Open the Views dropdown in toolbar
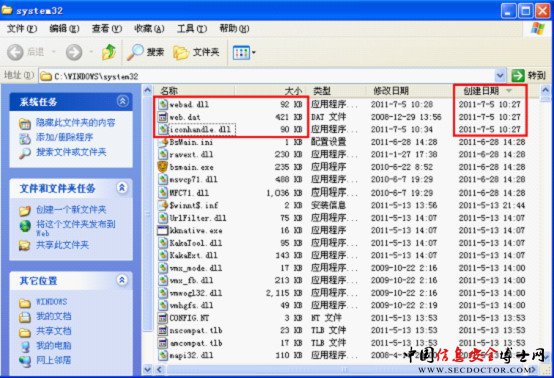 pos(244,53)
